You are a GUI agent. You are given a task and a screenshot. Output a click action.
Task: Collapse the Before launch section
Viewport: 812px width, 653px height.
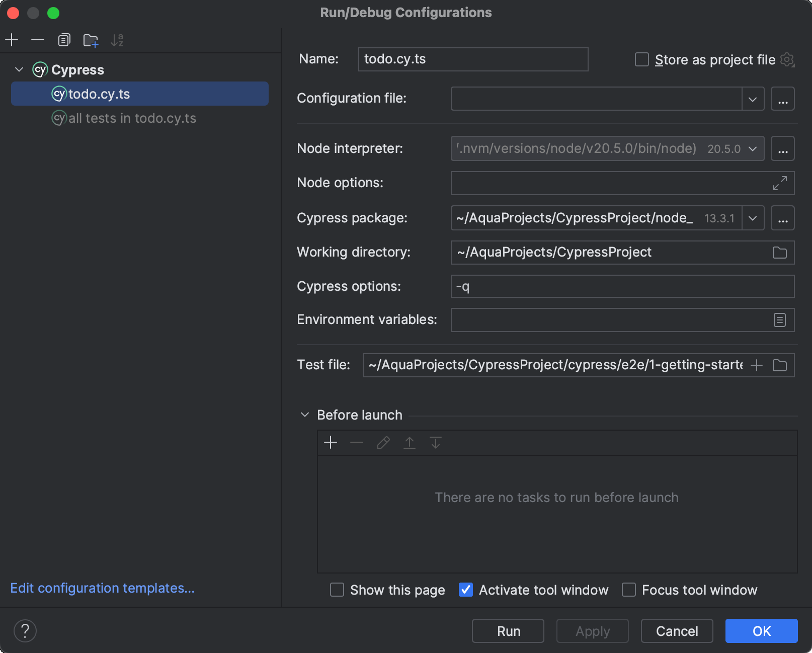(x=305, y=415)
